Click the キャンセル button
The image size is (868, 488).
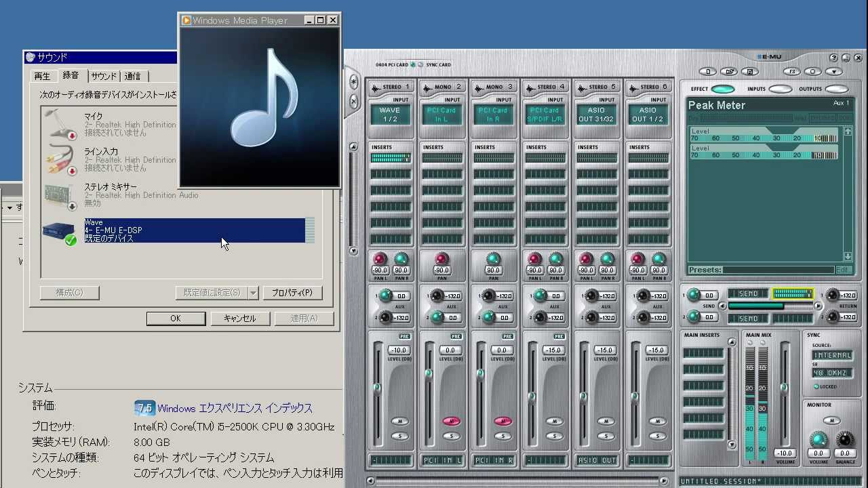tap(239, 318)
